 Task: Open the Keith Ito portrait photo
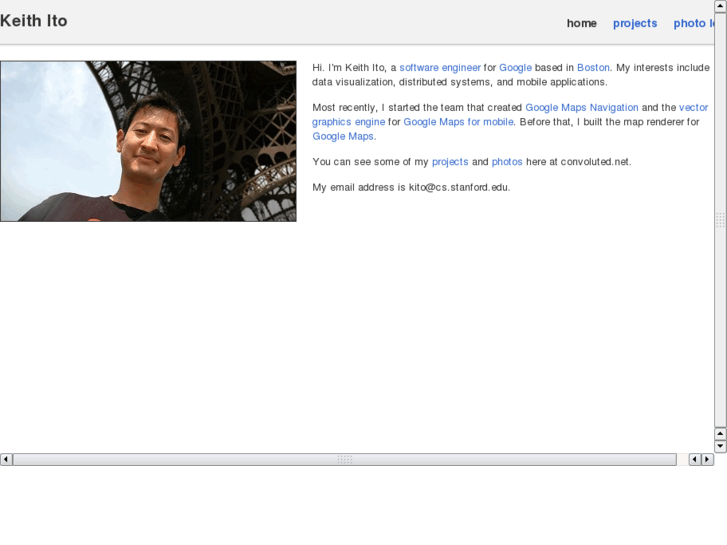point(148,141)
